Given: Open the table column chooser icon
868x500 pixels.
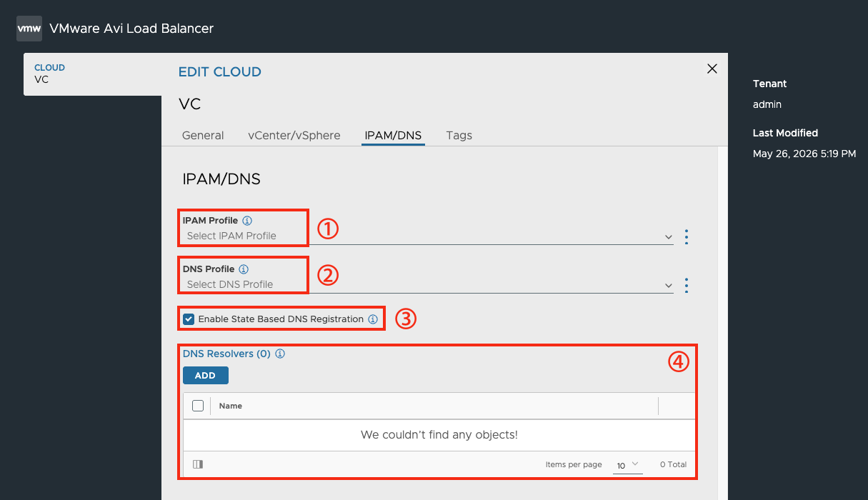Looking at the screenshot, I should click(x=198, y=464).
